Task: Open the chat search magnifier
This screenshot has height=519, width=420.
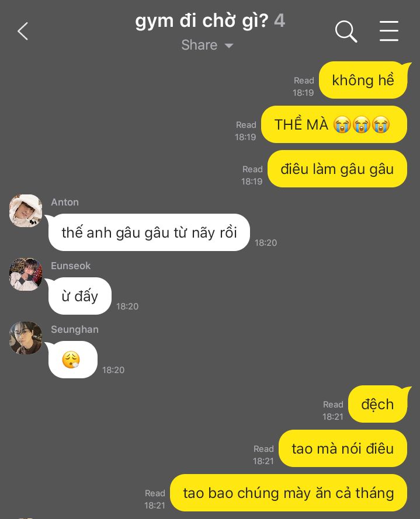Action: [346, 32]
